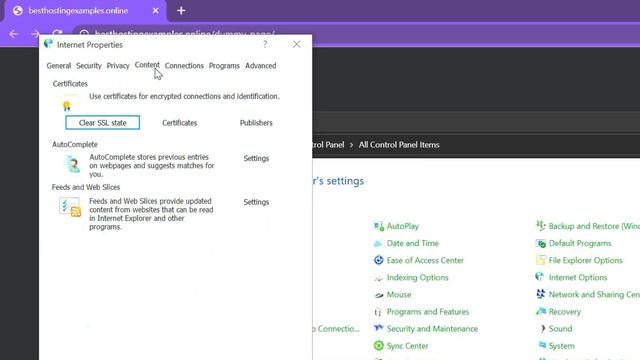Open Programs and Features icon

point(378,312)
